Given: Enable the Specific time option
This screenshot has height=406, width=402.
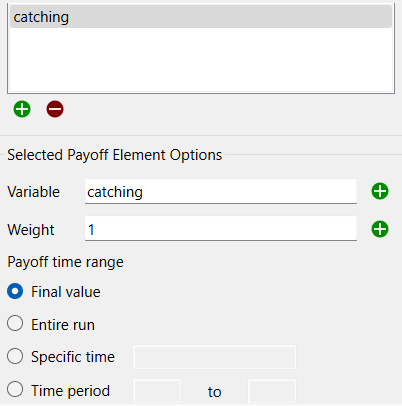Looking at the screenshot, I should 15,356.
